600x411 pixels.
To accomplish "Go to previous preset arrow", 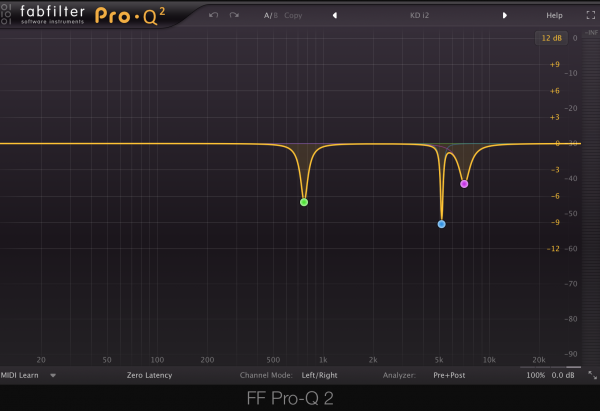I will 335,15.
